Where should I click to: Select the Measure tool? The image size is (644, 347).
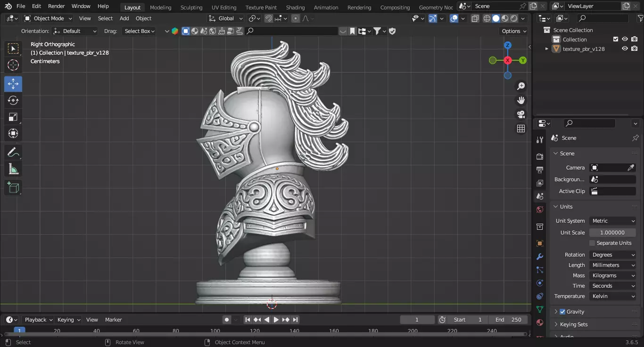13,169
